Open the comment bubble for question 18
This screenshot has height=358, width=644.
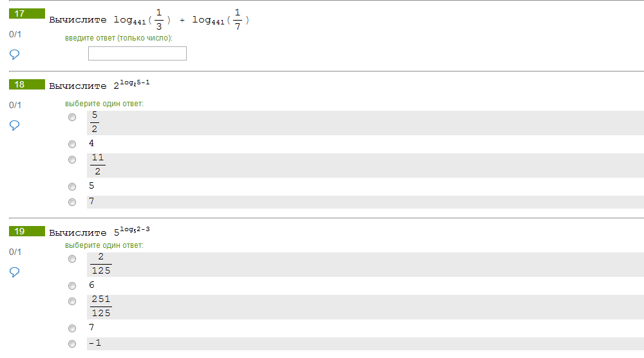click(x=15, y=125)
